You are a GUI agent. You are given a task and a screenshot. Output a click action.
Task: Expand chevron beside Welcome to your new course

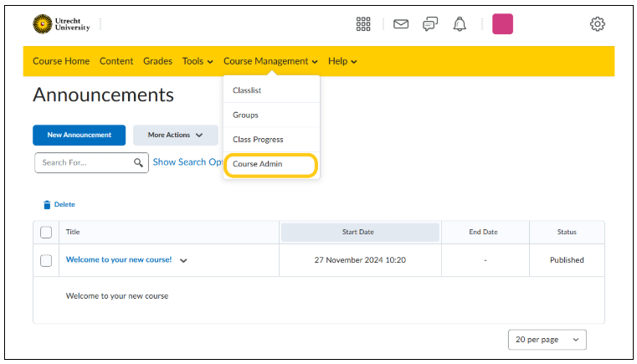[183, 261]
